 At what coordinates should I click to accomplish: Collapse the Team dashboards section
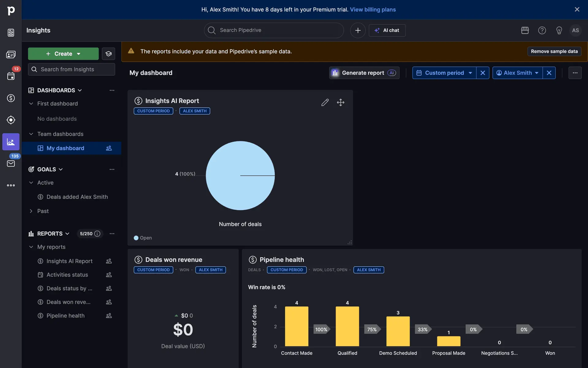31,134
